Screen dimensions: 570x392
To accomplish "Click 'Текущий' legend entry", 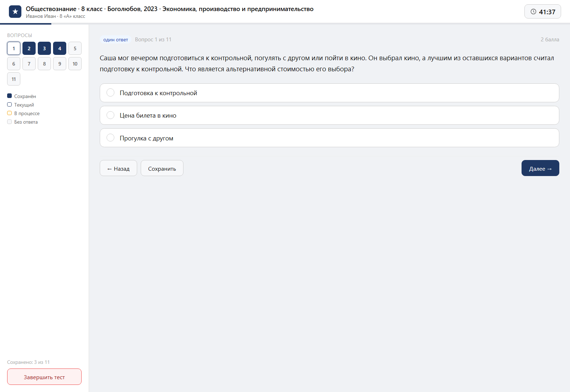I will 21,105.
